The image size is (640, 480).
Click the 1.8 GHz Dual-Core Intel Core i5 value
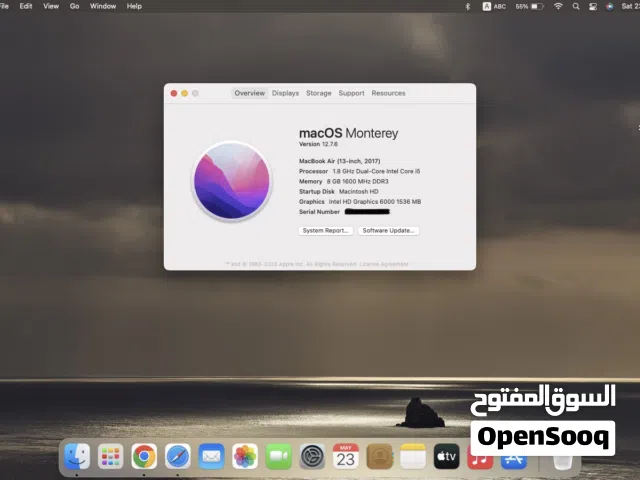(376, 171)
